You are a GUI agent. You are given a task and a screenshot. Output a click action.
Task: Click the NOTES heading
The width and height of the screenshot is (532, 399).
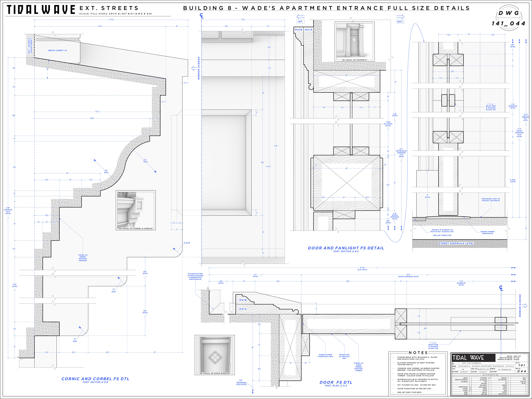(x=418, y=353)
